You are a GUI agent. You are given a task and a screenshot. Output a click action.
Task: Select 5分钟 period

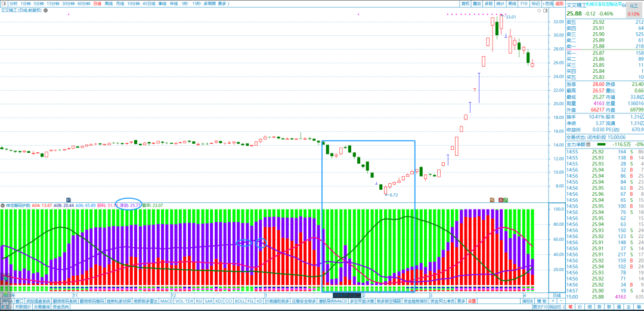tap(39, 4)
